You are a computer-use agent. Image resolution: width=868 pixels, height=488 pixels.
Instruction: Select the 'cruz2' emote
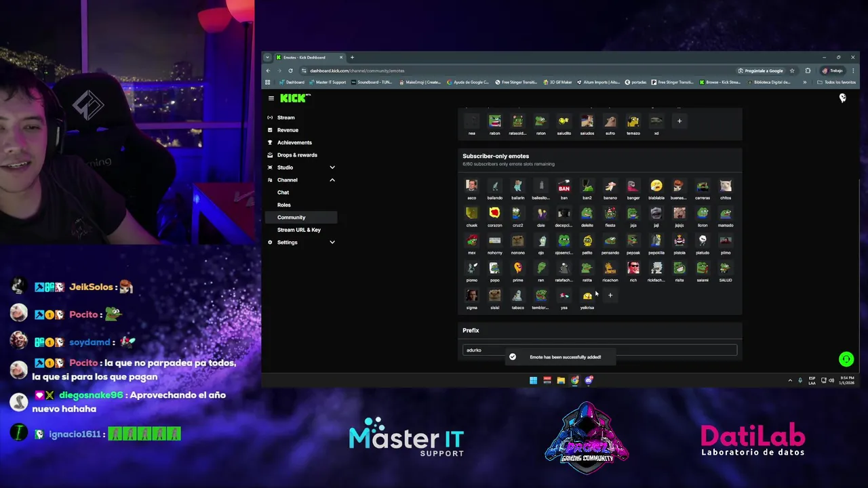tap(517, 213)
